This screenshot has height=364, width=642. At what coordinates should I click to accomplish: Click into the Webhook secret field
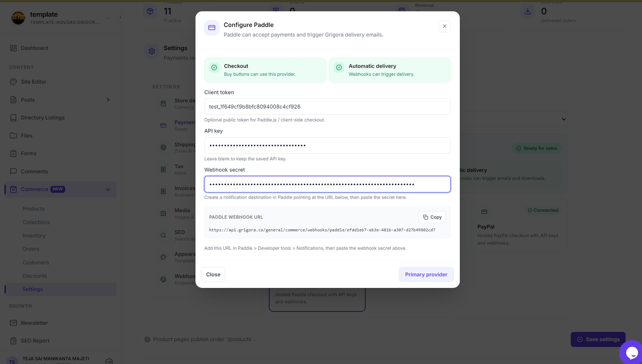click(327, 184)
